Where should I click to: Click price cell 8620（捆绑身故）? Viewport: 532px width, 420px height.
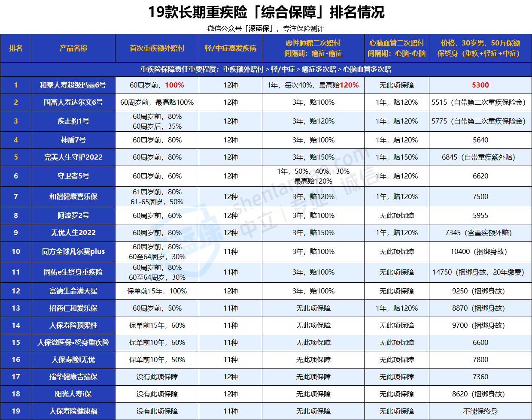click(x=480, y=394)
